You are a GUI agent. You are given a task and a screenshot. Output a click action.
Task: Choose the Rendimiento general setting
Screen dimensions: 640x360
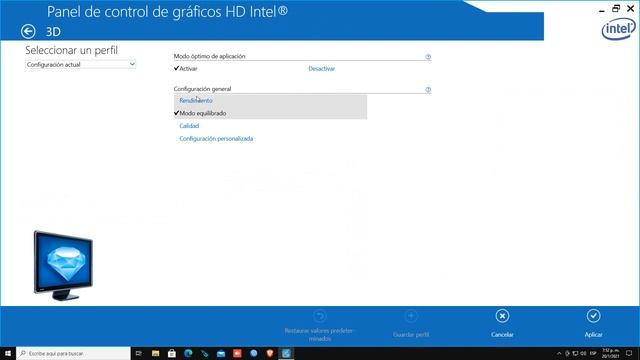pos(196,100)
